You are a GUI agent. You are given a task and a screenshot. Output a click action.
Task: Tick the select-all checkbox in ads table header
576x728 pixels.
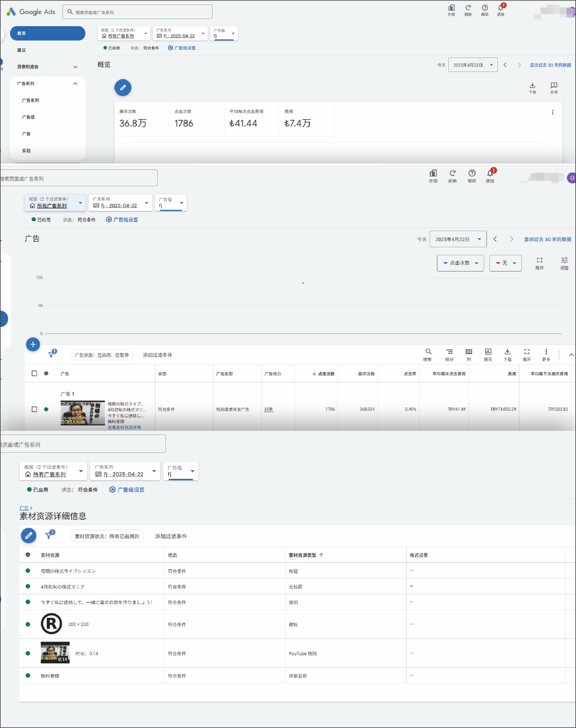point(34,373)
